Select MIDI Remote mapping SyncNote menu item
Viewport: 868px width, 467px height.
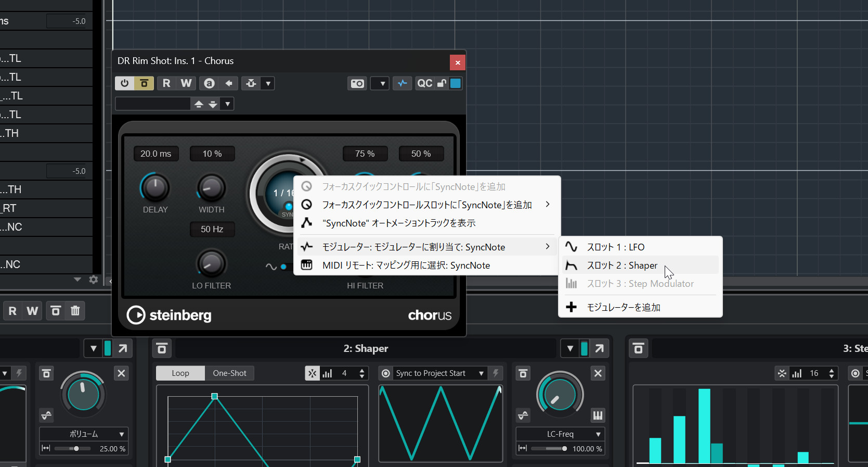[x=427, y=265]
